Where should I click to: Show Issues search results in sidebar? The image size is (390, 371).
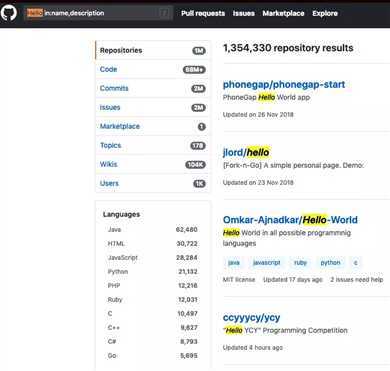pyautogui.click(x=153, y=107)
